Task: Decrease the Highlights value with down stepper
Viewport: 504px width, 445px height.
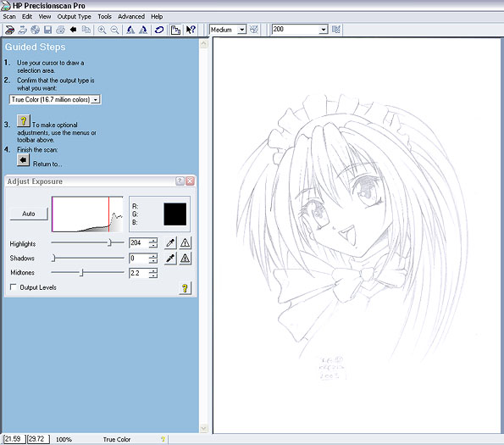Action: click(x=153, y=245)
